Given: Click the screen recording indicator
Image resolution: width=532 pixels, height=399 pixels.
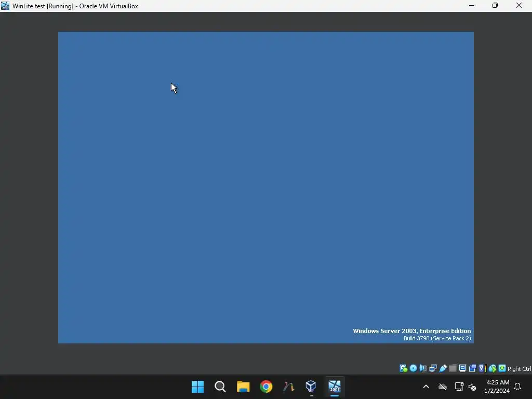Looking at the screenshot, I should pos(472,368).
